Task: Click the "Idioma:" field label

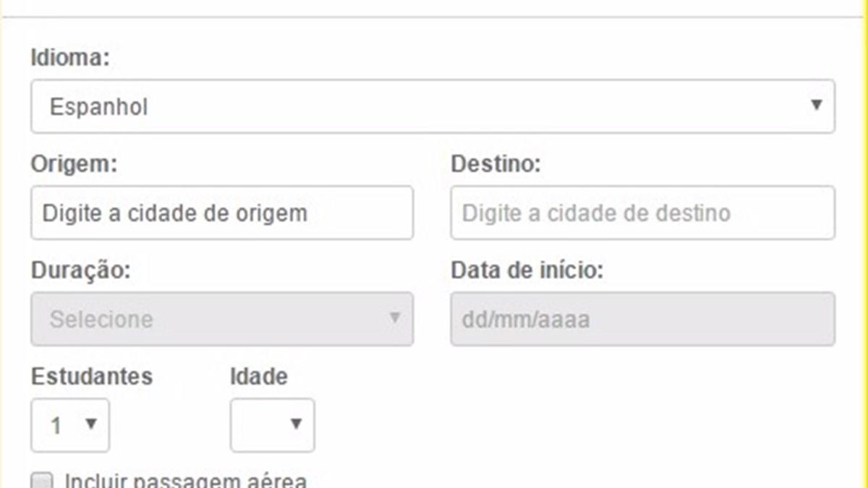Action: (70, 58)
